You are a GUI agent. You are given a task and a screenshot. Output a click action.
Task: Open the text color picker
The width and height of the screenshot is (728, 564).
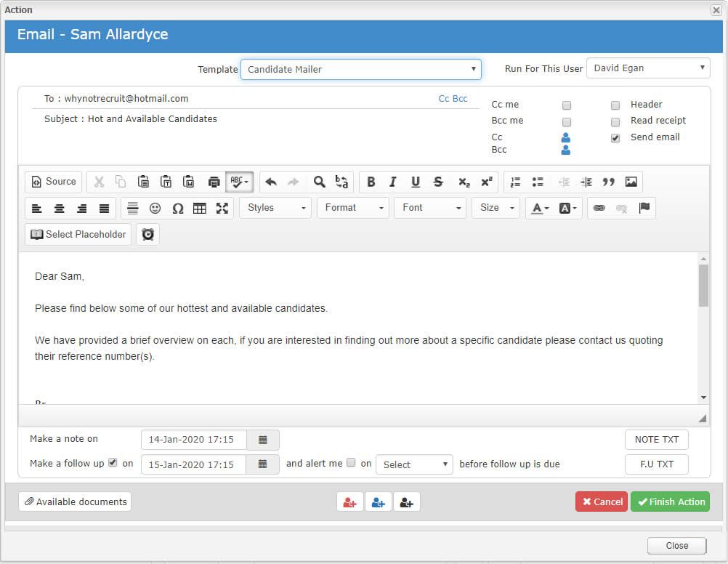(x=539, y=209)
